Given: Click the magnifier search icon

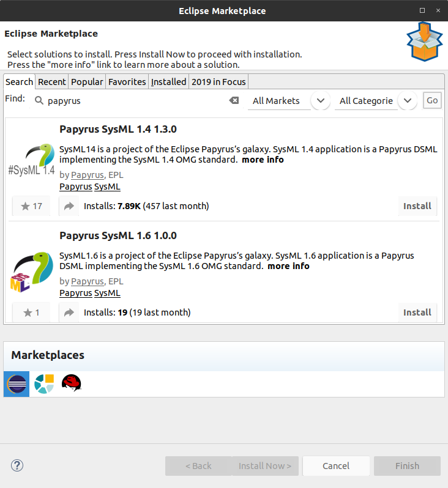Looking at the screenshot, I should point(39,100).
